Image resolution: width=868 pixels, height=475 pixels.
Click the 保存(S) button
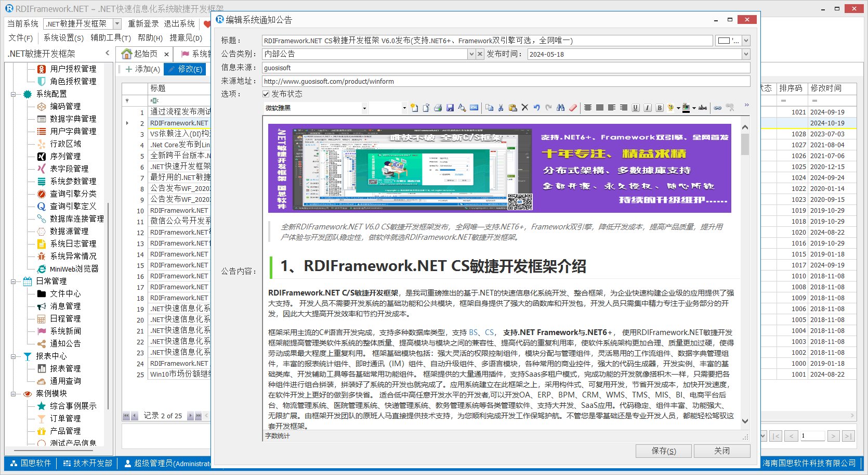(x=663, y=451)
